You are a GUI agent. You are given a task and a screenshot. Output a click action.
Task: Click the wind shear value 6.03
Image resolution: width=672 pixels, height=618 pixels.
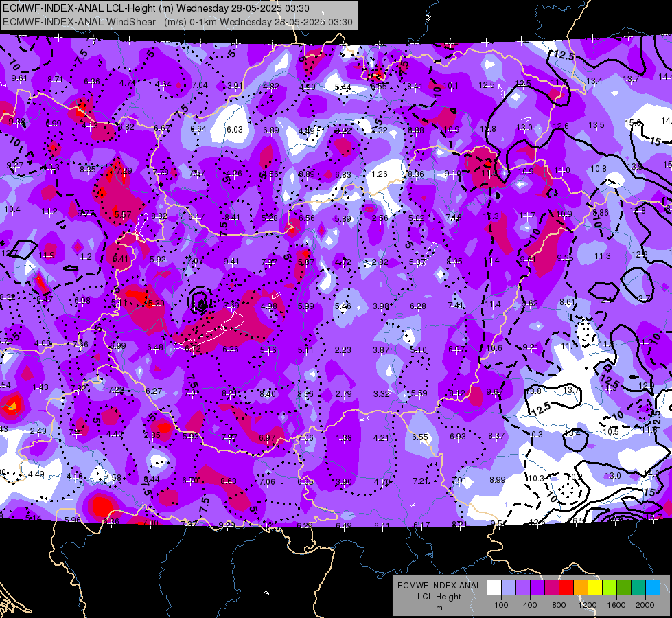(235, 130)
